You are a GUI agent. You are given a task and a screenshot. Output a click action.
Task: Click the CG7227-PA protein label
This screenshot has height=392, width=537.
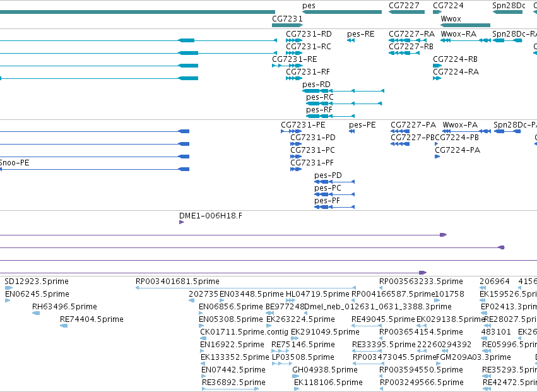pyautogui.click(x=413, y=125)
